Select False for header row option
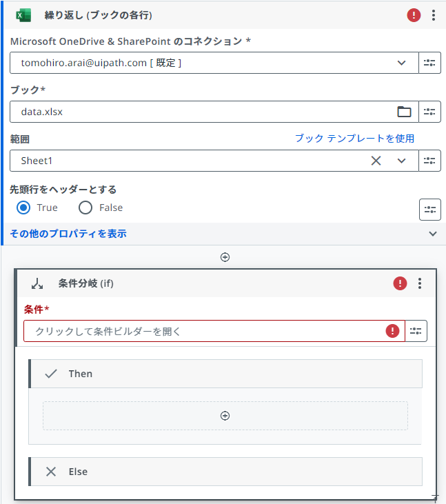Image resolution: width=446 pixels, height=504 pixels. [x=85, y=208]
